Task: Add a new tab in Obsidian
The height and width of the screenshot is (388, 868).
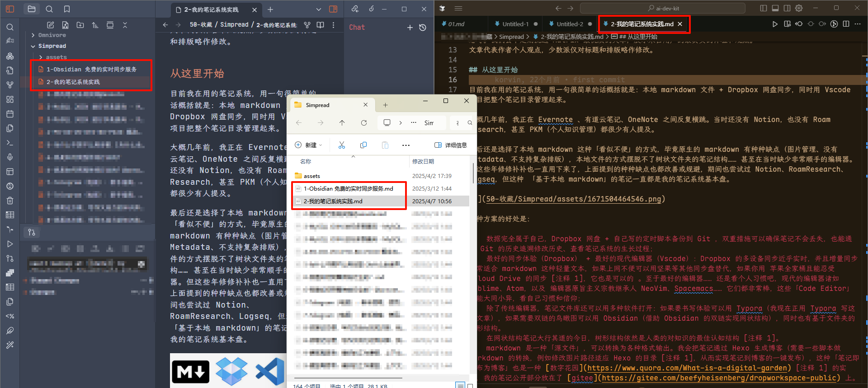Action: pos(270,9)
